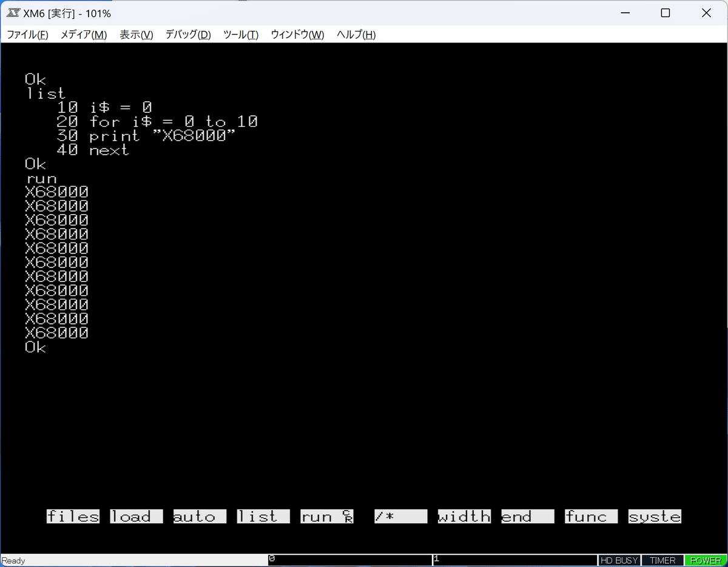Open the メディア(M) menu
Image resolution: width=728 pixels, height=567 pixels.
pos(84,35)
